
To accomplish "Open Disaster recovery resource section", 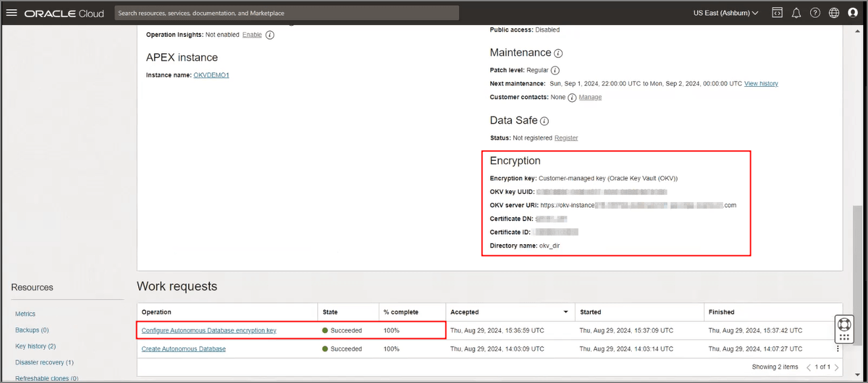I will click(x=44, y=363).
